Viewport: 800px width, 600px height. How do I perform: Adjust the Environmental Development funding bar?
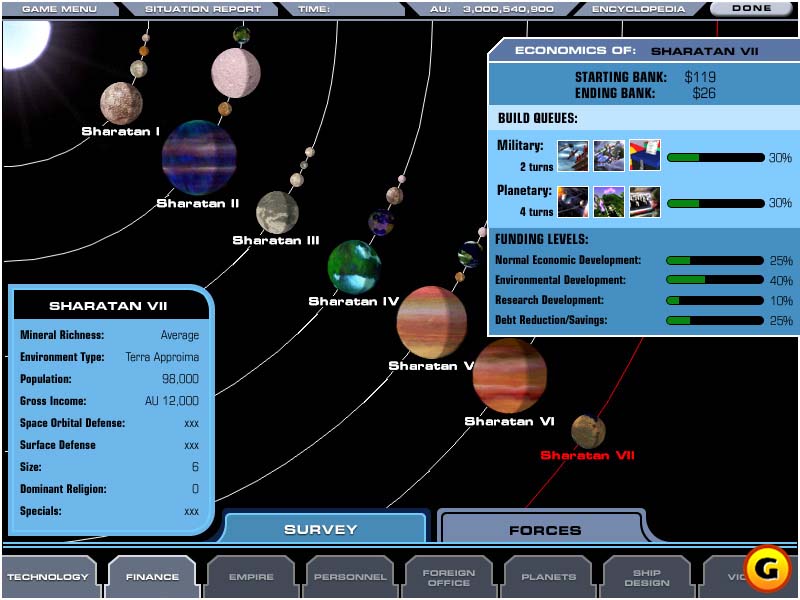[x=715, y=280]
